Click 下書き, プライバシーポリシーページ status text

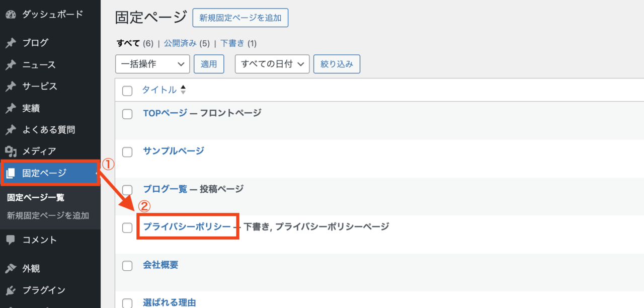pyautogui.click(x=316, y=227)
